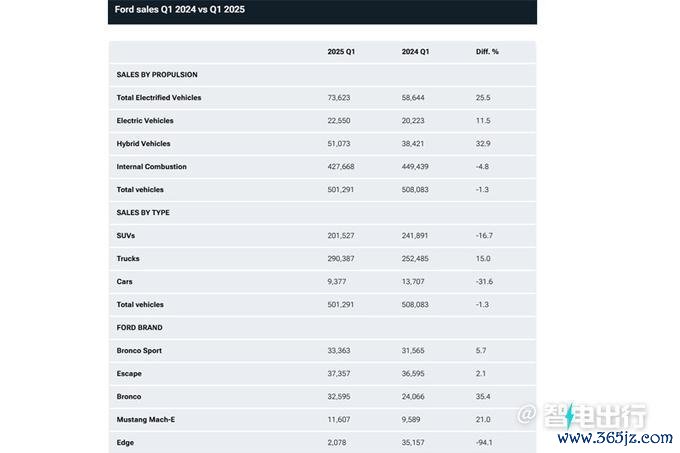Click the value 35,157
Image resolution: width=680 pixels, height=453 pixels.
pos(413,442)
